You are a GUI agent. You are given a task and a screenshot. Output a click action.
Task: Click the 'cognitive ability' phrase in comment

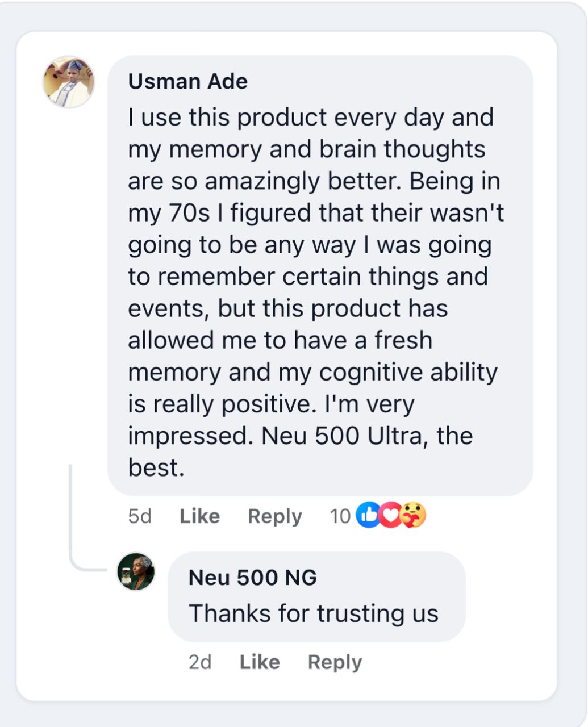tap(408, 373)
